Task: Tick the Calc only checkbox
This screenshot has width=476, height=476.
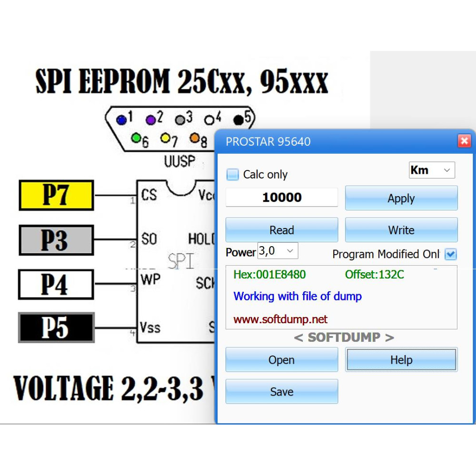Action: tap(233, 175)
